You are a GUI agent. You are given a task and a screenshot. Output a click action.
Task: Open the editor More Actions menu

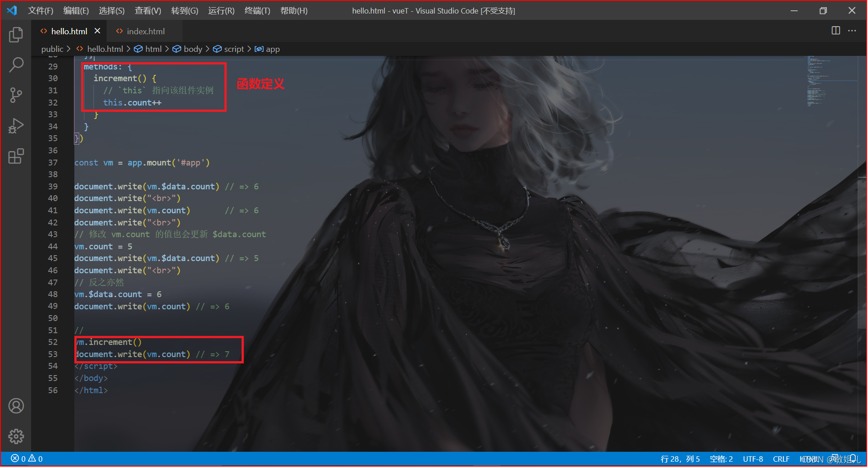(x=852, y=31)
